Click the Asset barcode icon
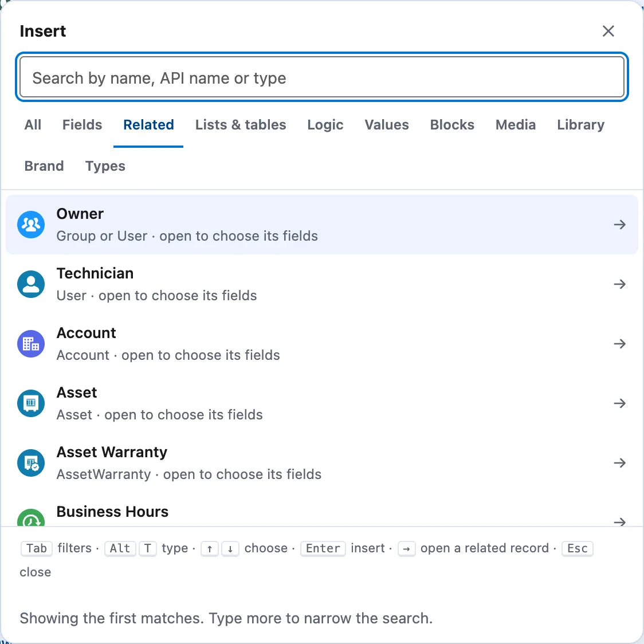 click(x=31, y=403)
